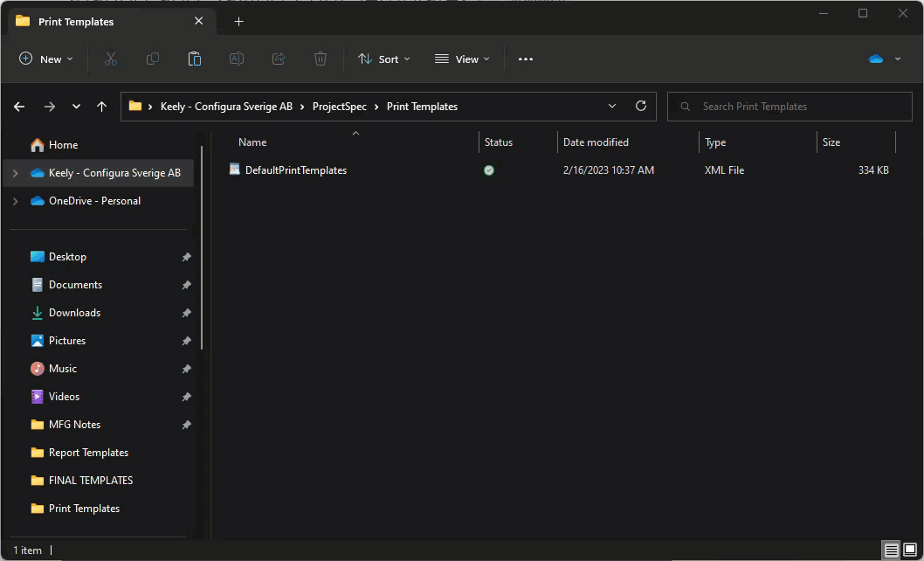Open Documents quick access folder
Screen dimensions: 924x561
75,284
